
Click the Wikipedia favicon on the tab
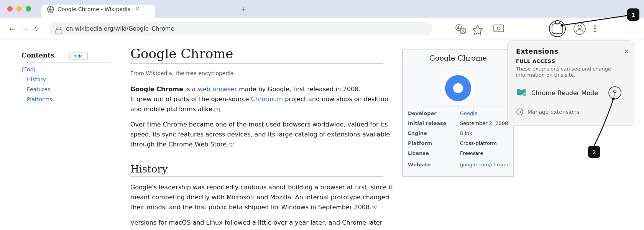tap(51, 9)
